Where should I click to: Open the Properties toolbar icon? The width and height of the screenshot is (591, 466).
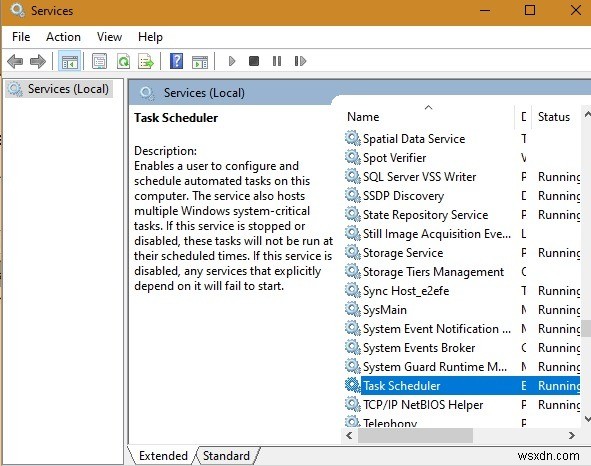point(100,61)
